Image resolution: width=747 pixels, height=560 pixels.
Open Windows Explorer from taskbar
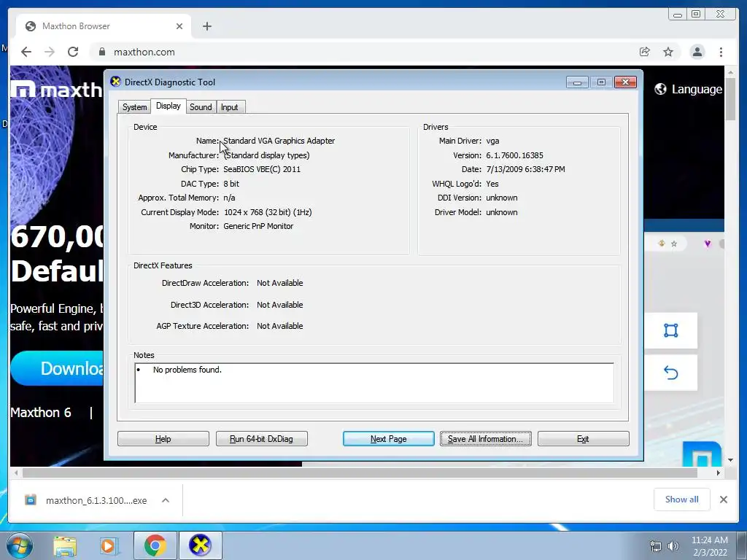[65, 545]
